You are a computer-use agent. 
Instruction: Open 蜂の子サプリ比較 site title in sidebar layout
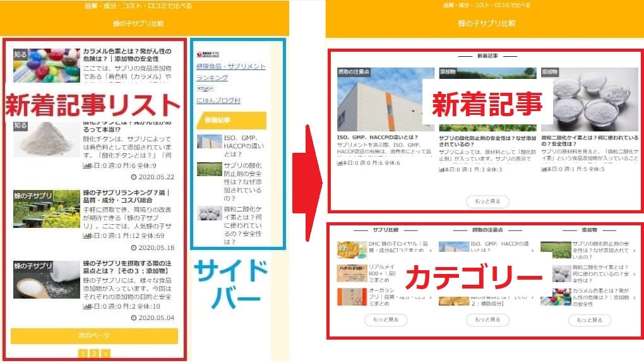(x=138, y=23)
